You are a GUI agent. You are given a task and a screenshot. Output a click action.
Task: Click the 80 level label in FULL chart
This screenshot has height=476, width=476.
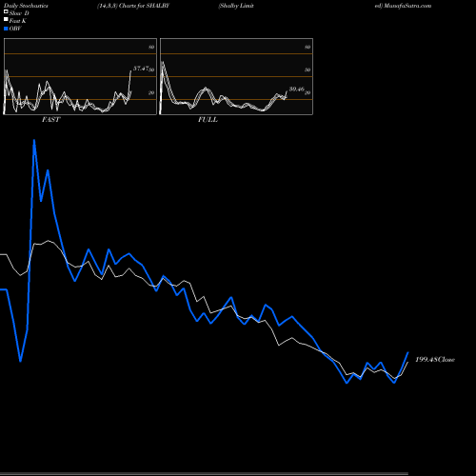click(307, 47)
